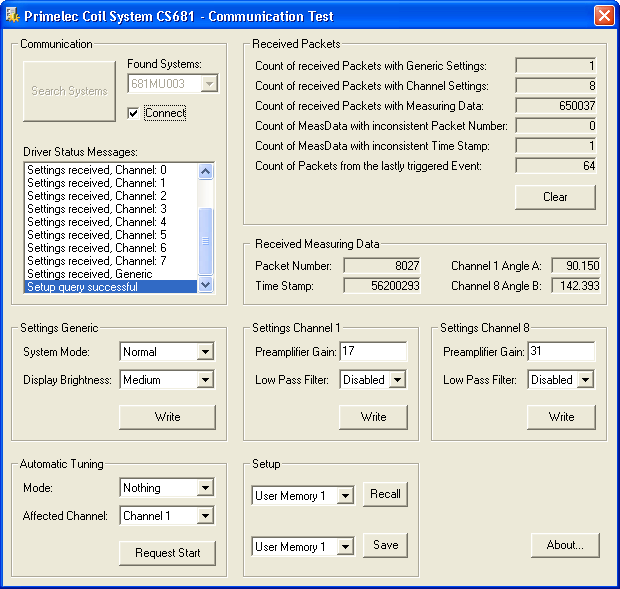
Task: Click the Channel 8 Preamplifier Gain field
Action: coord(561,351)
